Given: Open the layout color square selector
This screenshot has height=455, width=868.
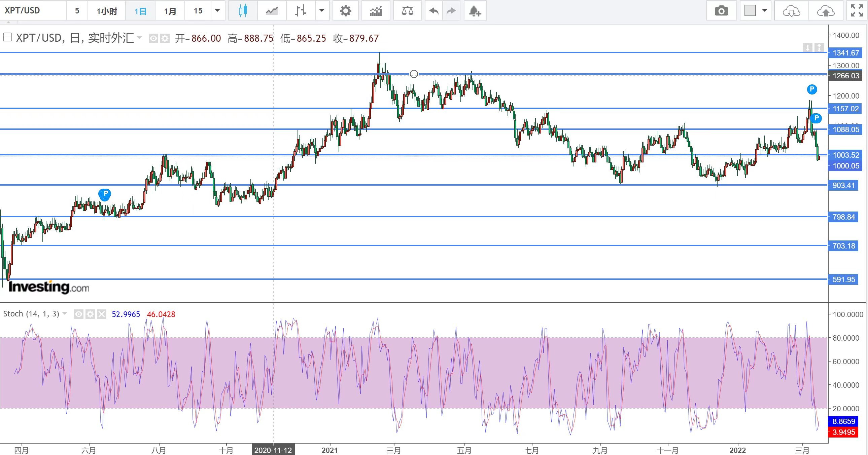Looking at the screenshot, I should pyautogui.click(x=750, y=11).
